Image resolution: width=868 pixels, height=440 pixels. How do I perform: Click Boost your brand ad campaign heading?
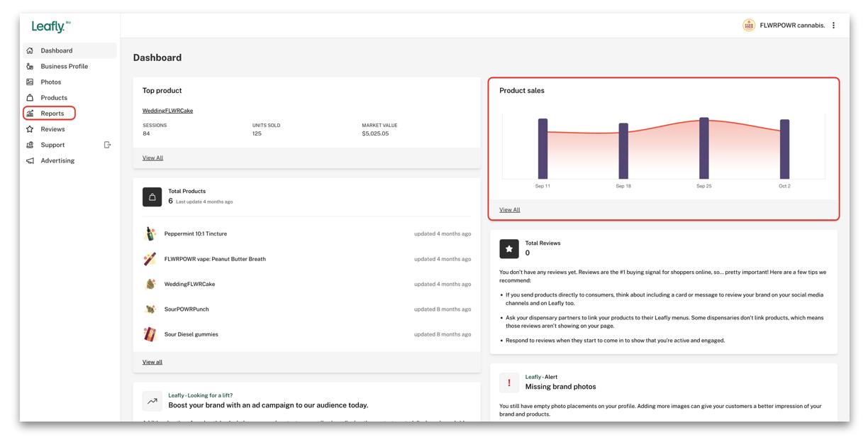coord(268,405)
